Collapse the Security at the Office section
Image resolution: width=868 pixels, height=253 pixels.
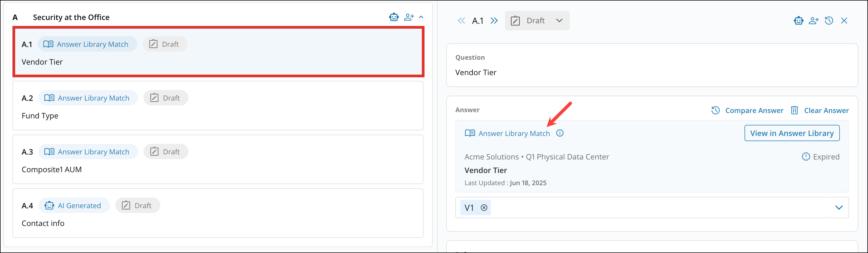[x=421, y=16]
